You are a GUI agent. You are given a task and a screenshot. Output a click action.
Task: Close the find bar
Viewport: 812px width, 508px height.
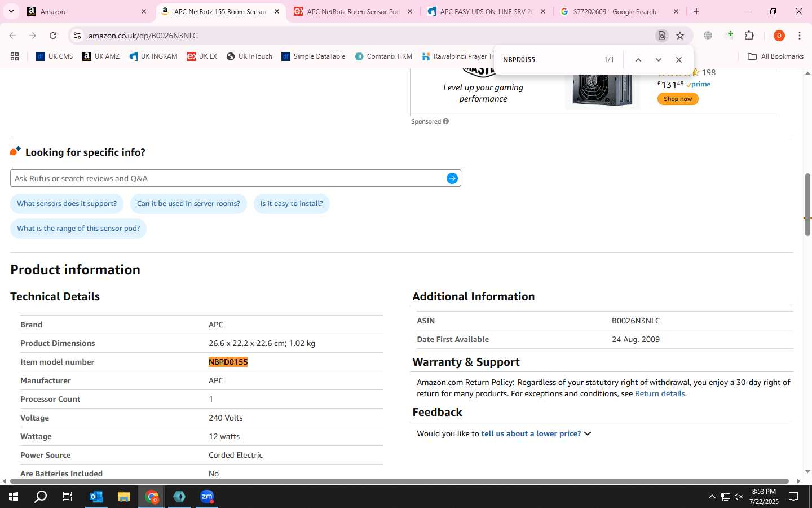point(678,60)
